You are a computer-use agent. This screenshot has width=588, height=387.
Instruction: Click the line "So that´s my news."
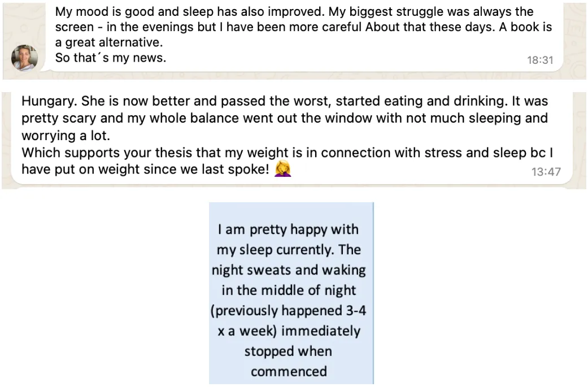[111, 58]
